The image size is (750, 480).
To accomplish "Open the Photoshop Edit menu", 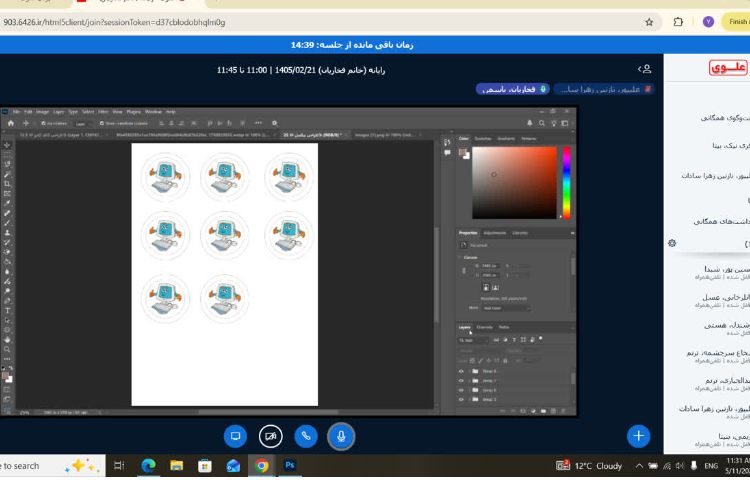I will (x=28, y=111).
